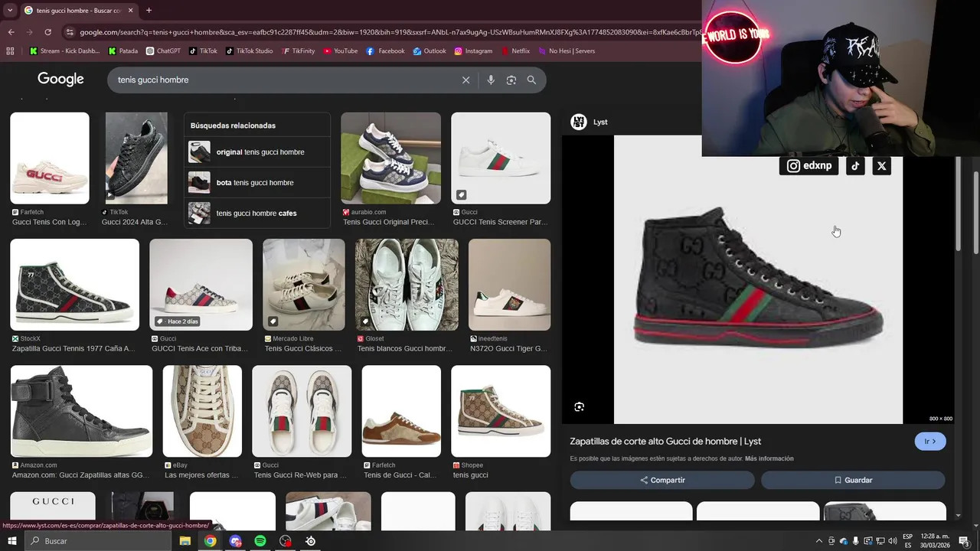Open the Outlook bookmark
Image resolution: width=980 pixels, height=551 pixels.
pos(430,51)
